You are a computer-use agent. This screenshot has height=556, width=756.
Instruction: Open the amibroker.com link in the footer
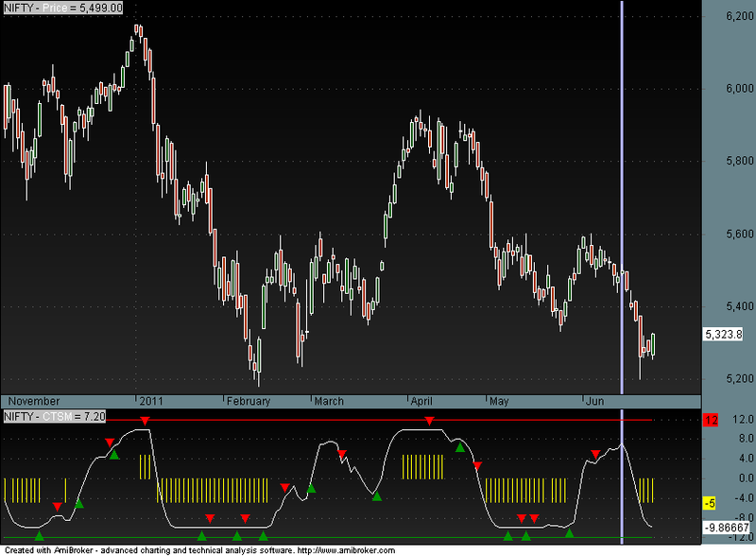click(346, 550)
